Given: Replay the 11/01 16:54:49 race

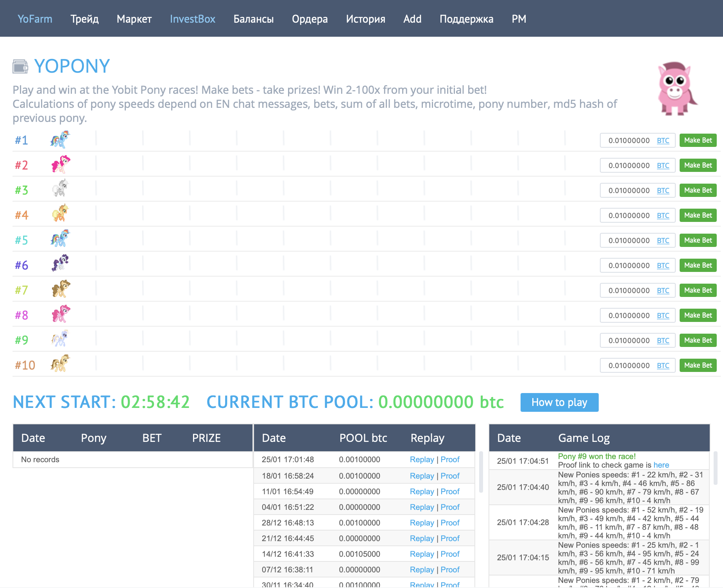Looking at the screenshot, I should click(x=422, y=492).
